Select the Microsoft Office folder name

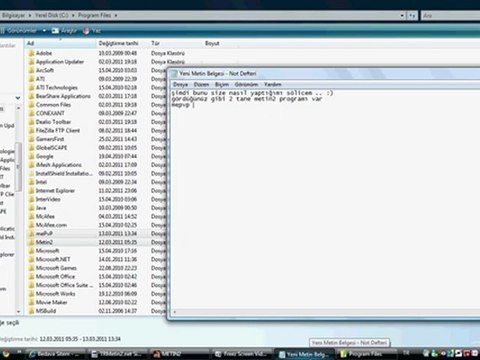point(55,277)
